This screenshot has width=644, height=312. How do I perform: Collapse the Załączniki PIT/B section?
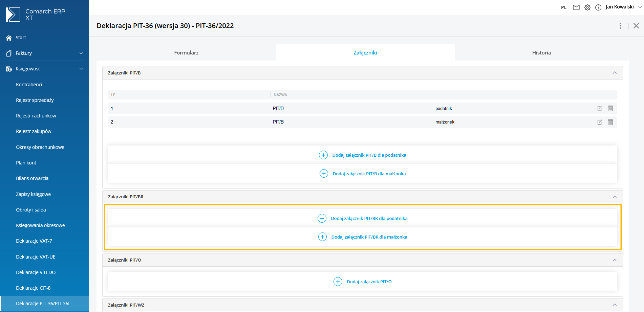[615, 73]
